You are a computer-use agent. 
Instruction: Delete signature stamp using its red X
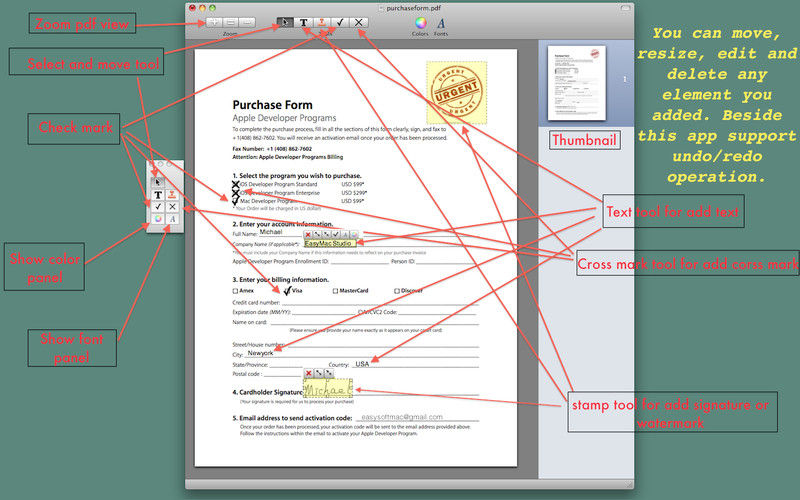[309, 373]
